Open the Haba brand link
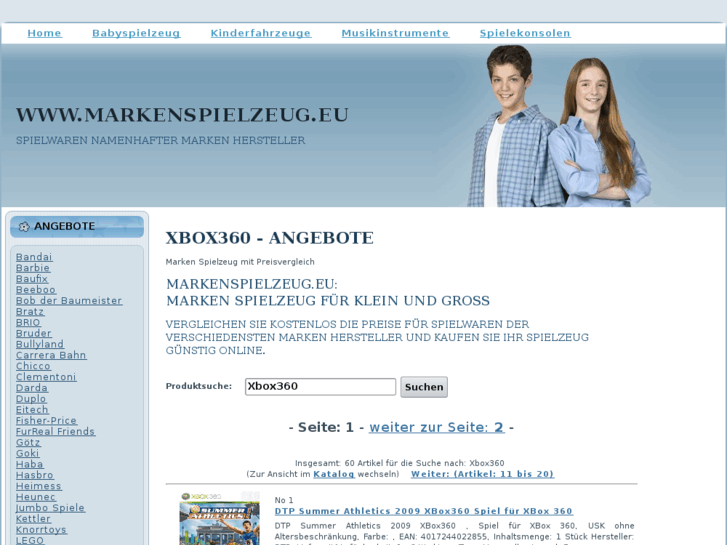Image resolution: width=727 pixels, height=545 pixels. (30, 464)
